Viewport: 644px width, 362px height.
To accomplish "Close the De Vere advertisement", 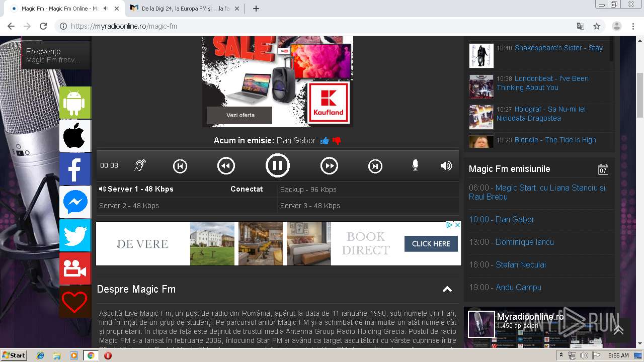I will [x=457, y=225].
